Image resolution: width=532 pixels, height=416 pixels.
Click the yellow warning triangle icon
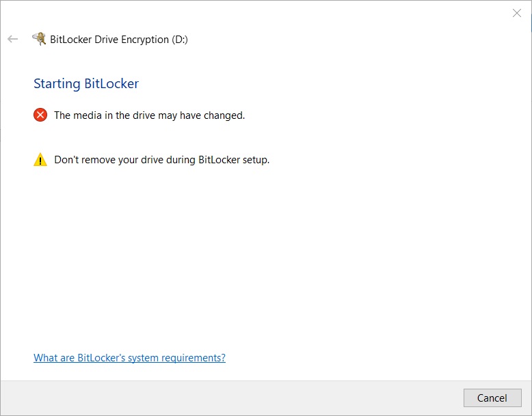coord(40,159)
